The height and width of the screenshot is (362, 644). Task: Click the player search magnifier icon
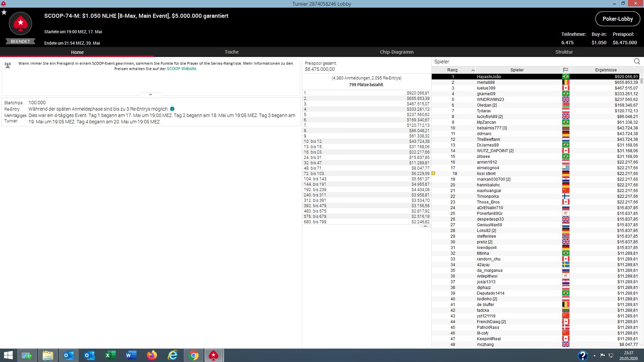(x=637, y=61)
